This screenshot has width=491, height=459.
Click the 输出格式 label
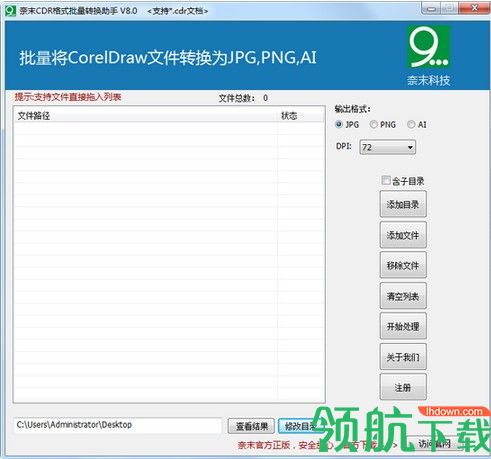point(352,109)
